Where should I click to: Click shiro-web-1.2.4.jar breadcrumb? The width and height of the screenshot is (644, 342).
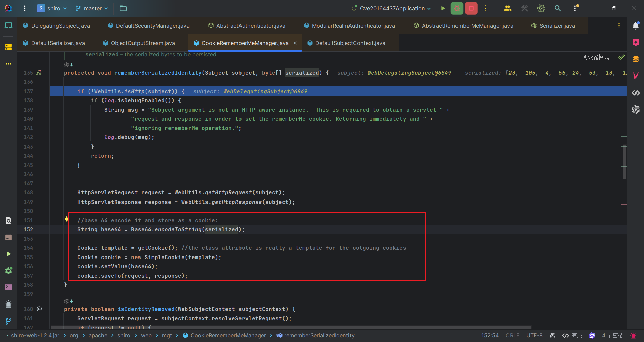35,335
